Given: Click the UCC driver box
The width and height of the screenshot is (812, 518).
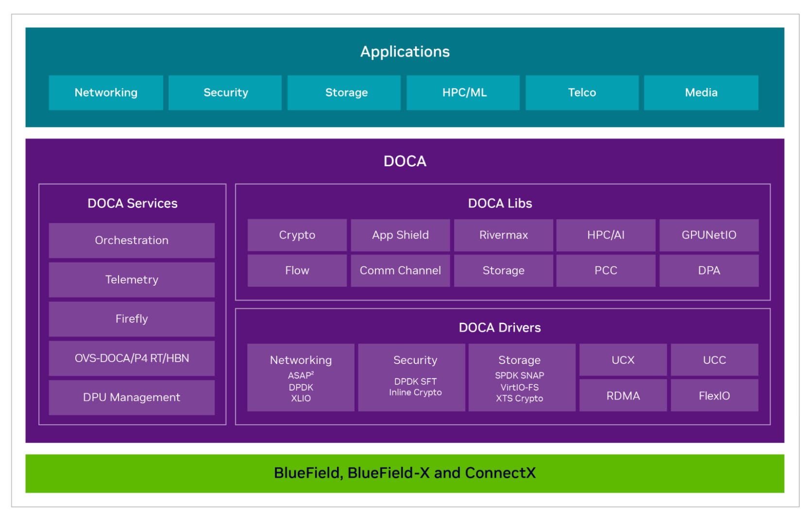Looking at the screenshot, I should [714, 360].
